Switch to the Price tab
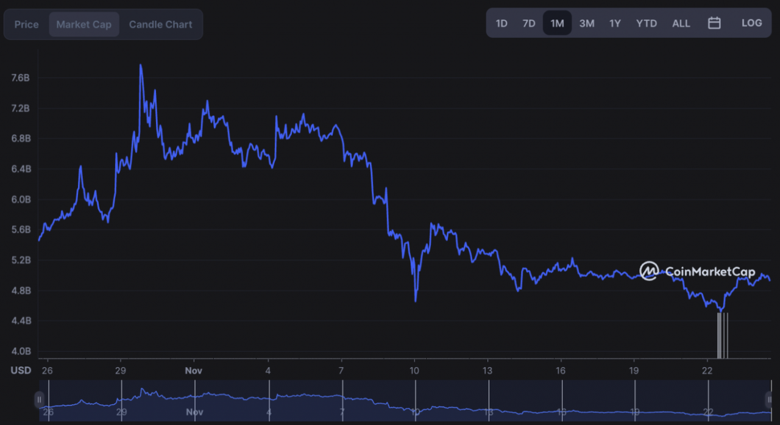Screen dimensions: 780x425 tap(27, 24)
